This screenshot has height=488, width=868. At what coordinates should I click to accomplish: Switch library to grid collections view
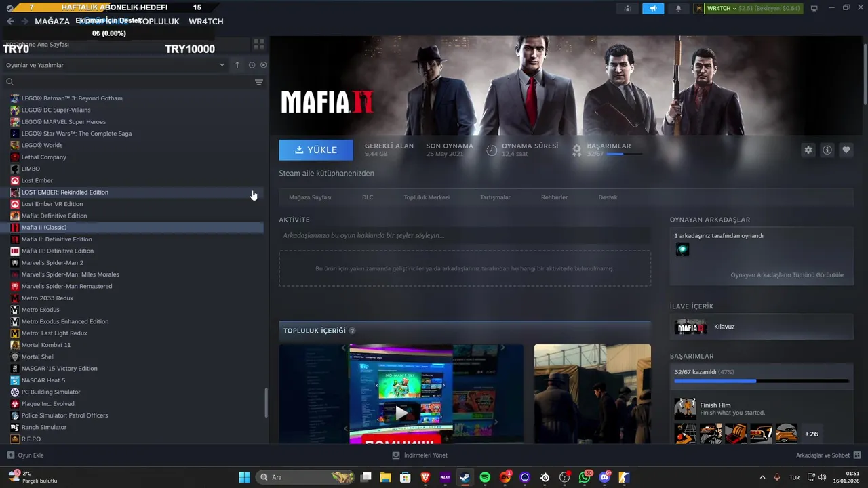click(258, 45)
